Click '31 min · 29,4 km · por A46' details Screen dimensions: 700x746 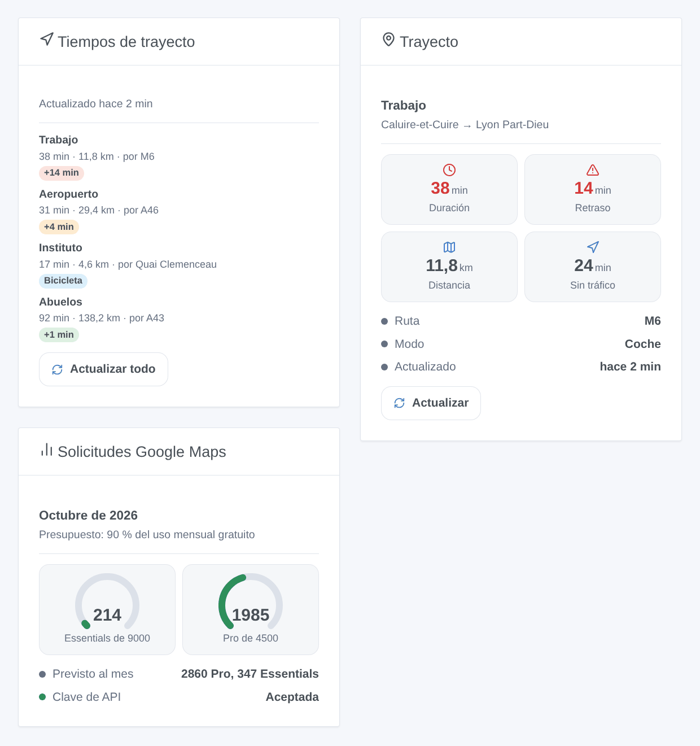[x=99, y=210]
